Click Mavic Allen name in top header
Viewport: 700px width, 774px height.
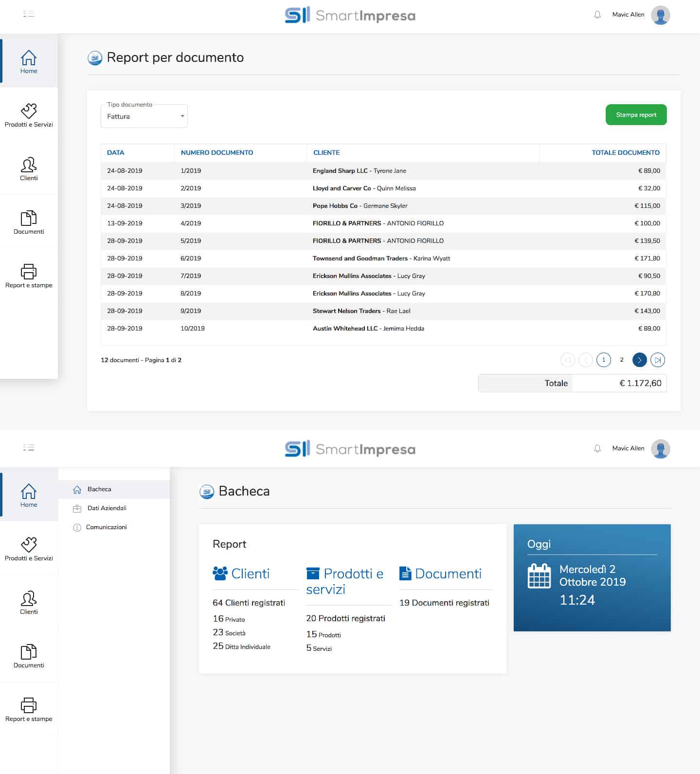coord(628,15)
